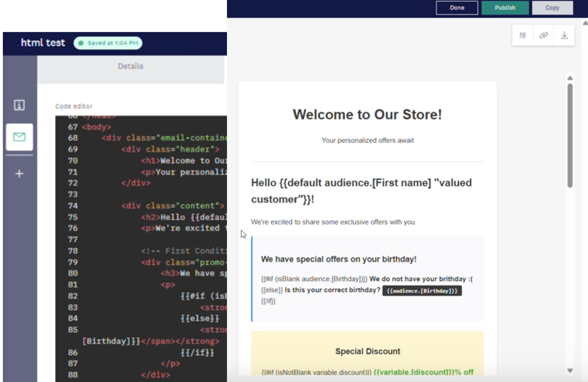This screenshot has width=588, height=382.
Task: Select the email envelope sidebar icon
Action: point(19,137)
